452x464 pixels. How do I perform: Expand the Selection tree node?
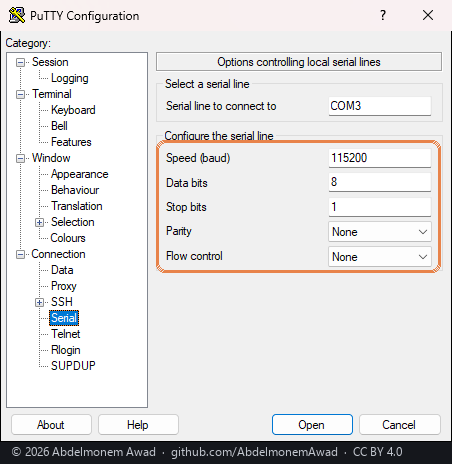[x=39, y=222]
